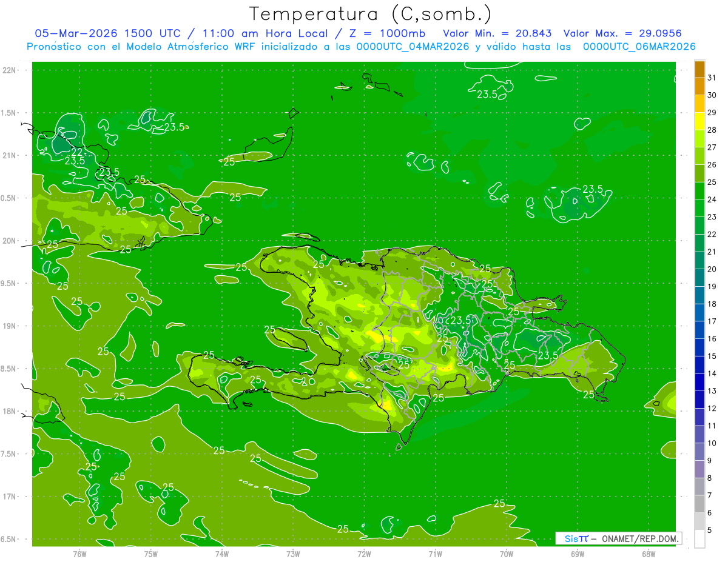The width and height of the screenshot is (728, 562).
Task: Pick the gray legend swatch between 6 and 7
Action: [x=699, y=504]
